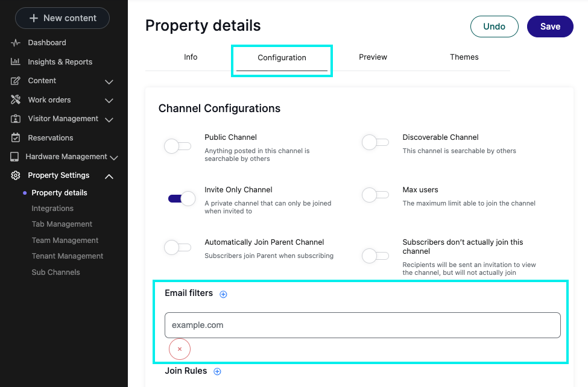Add a join rule with plus icon
The image size is (588, 387).
(x=217, y=371)
